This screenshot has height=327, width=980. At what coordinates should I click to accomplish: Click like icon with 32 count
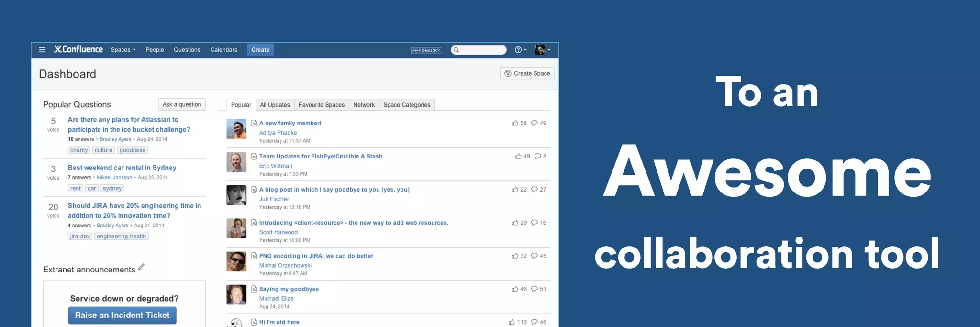515,256
